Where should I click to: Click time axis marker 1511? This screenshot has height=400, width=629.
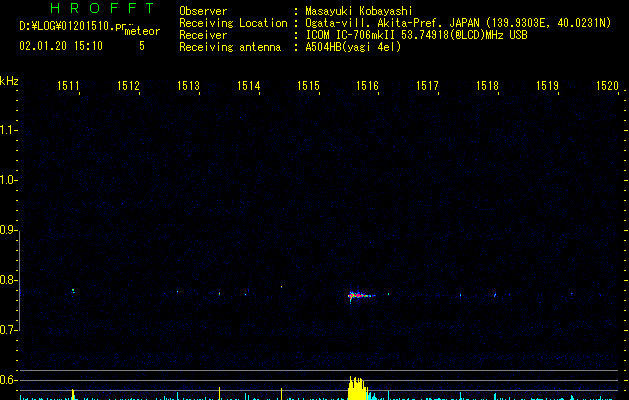68,86
